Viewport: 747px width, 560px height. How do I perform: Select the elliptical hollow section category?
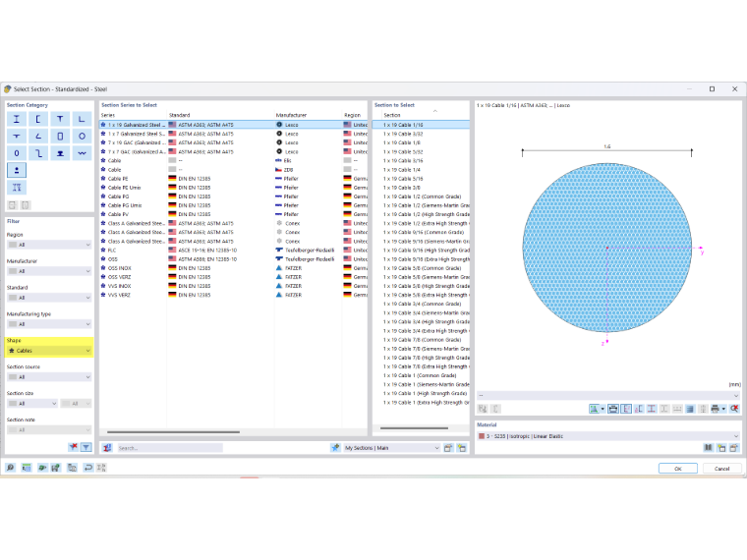(17, 153)
